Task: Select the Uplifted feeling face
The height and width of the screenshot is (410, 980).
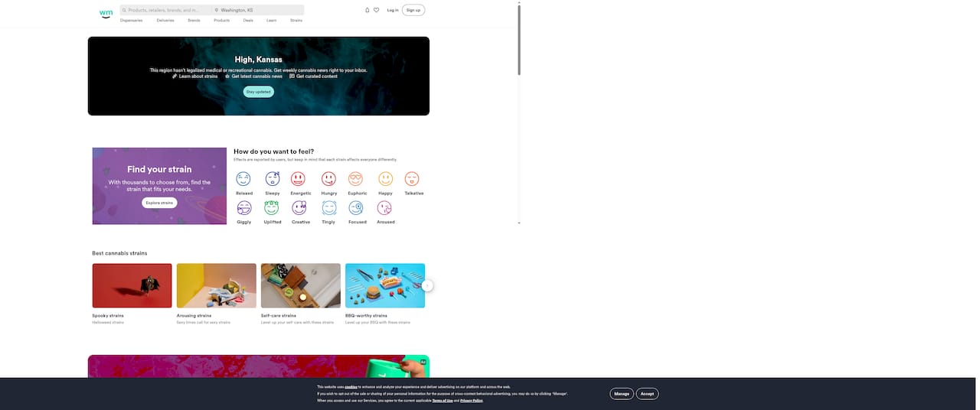Action: pyautogui.click(x=272, y=207)
